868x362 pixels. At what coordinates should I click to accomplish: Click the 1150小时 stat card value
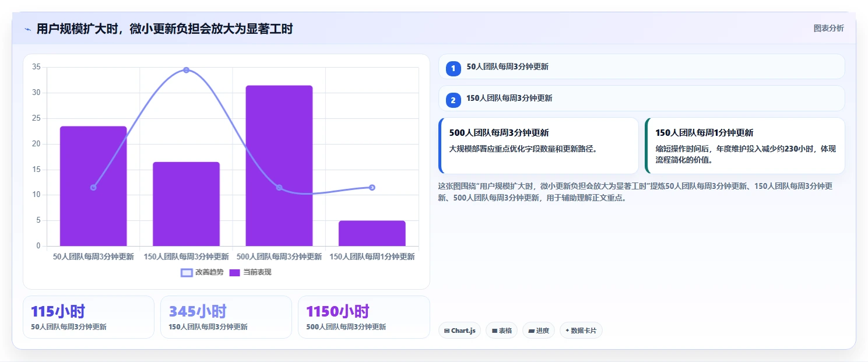click(338, 311)
